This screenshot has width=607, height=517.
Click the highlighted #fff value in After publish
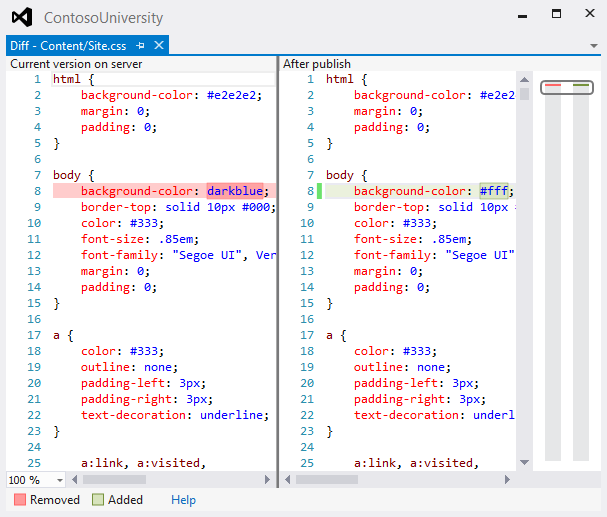[494, 191]
